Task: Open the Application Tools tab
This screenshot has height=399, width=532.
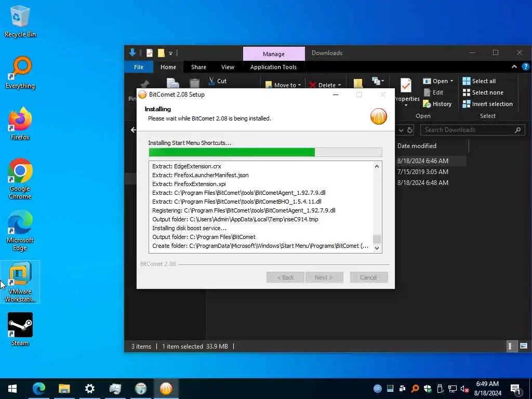Action: pos(273,67)
